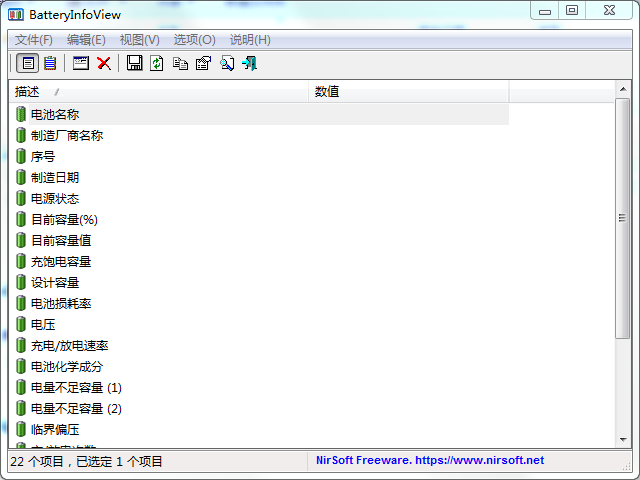Click the red X delete icon
Image resolution: width=640 pixels, height=480 pixels.
pyautogui.click(x=104, y=63)
